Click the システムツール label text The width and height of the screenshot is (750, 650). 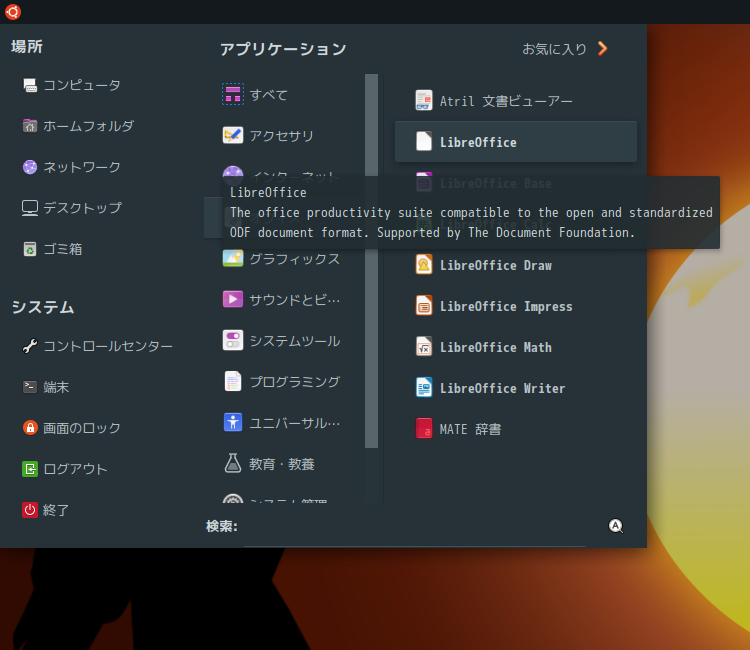point(295,341)
